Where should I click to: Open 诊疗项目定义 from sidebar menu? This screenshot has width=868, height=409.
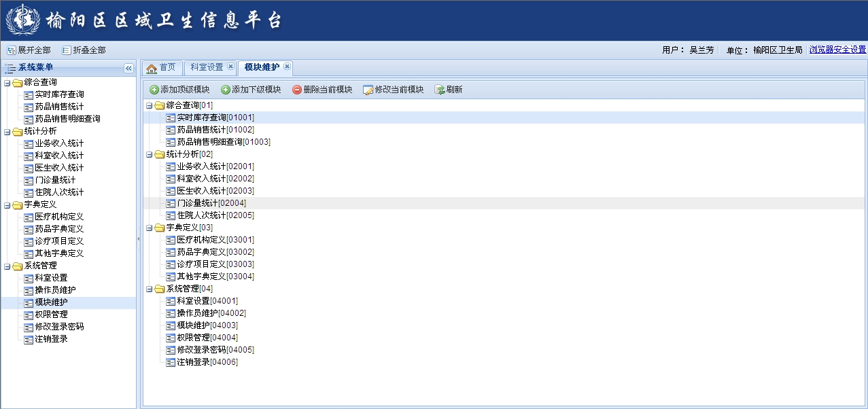tap(59, 241)
